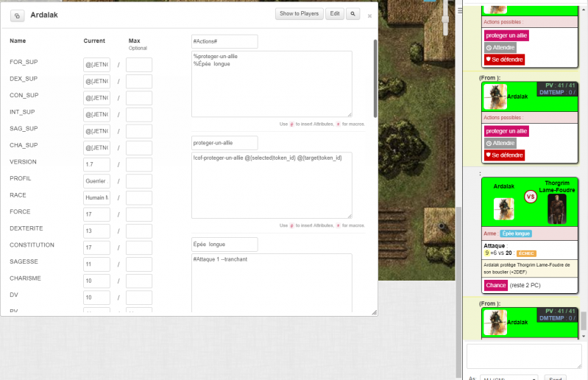Click Thorgrim Lame-Foudre portrait thumbnail
The width and height of the screenshot is (588, 380).
[x=557, y=209]
